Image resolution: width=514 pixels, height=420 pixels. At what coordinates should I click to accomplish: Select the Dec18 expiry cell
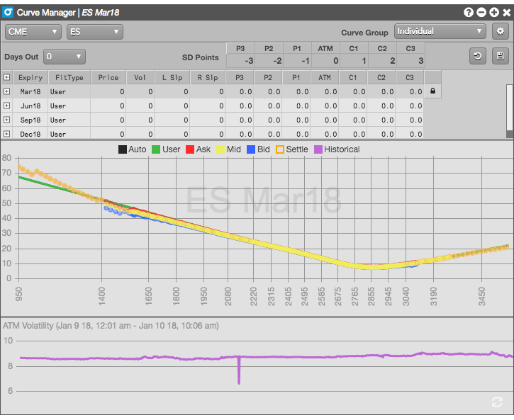point(30,134)
